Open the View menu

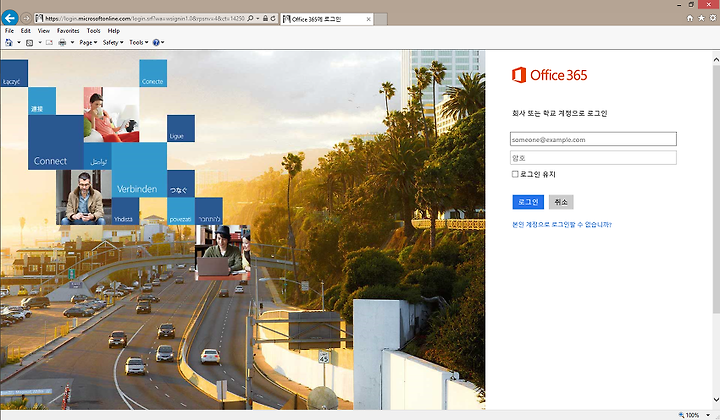tap(44, 31)
